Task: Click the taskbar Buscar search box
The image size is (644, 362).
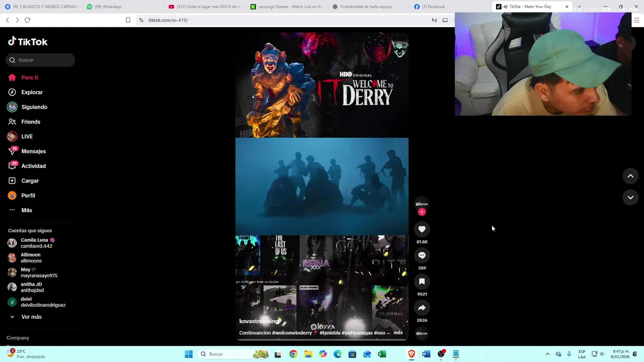Action: click(234, 354)
